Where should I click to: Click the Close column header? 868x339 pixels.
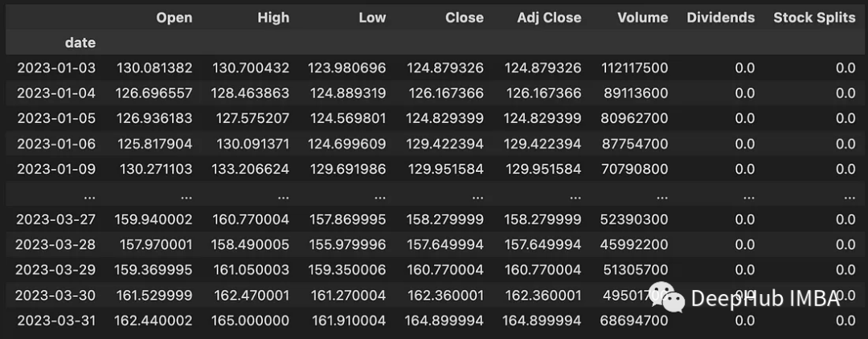(x=464, y=18)
